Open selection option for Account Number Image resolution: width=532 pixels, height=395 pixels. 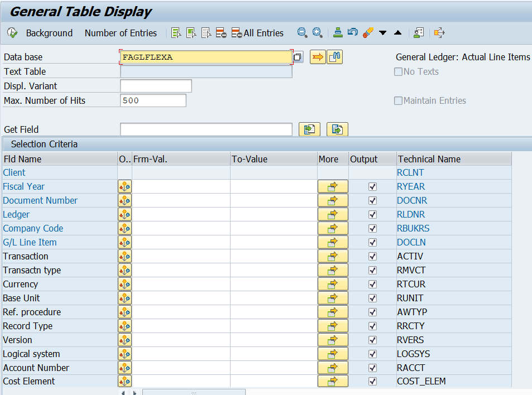pyautogui.click(x=124, y=368)
